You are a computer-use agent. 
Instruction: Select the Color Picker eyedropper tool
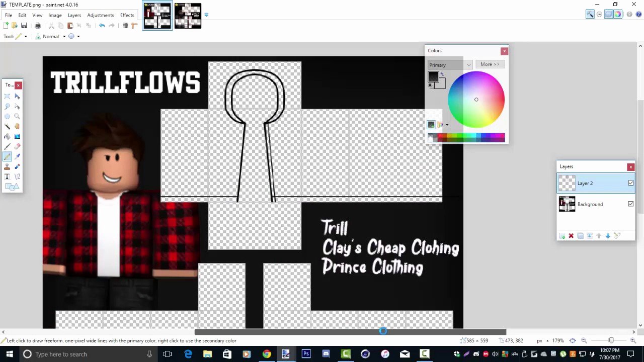tap(17, 156)
